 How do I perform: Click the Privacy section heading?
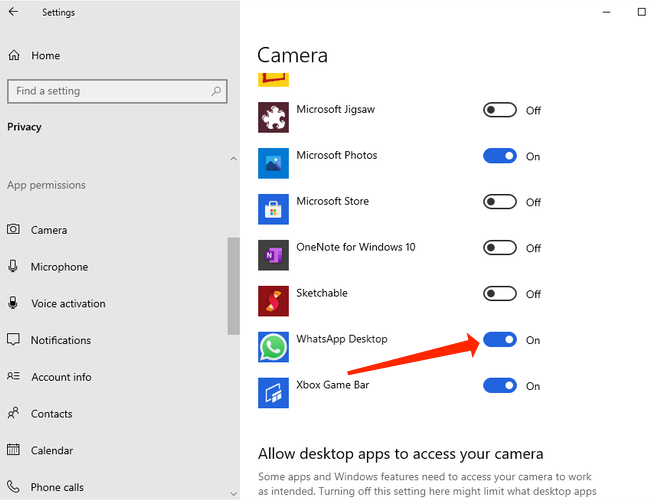tap(24, 127)
